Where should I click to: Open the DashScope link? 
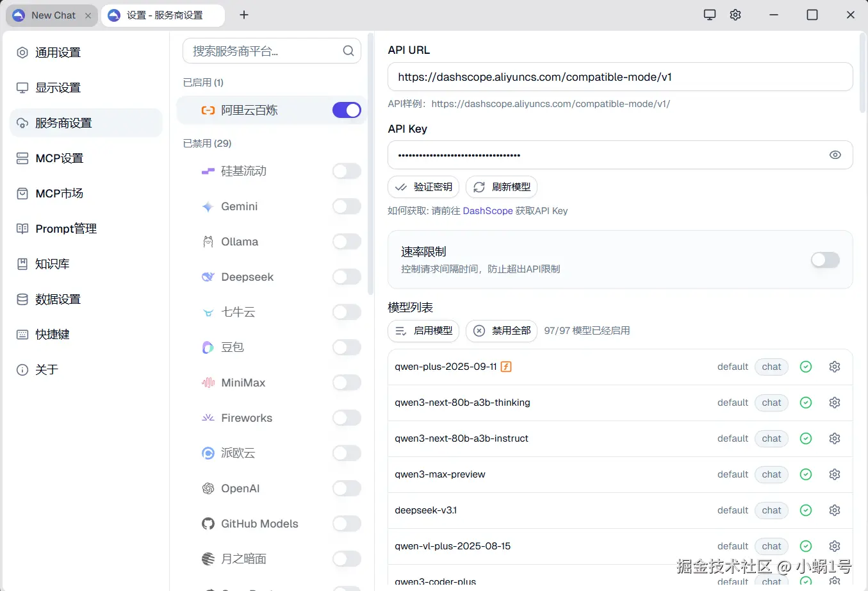coord(487,211)
